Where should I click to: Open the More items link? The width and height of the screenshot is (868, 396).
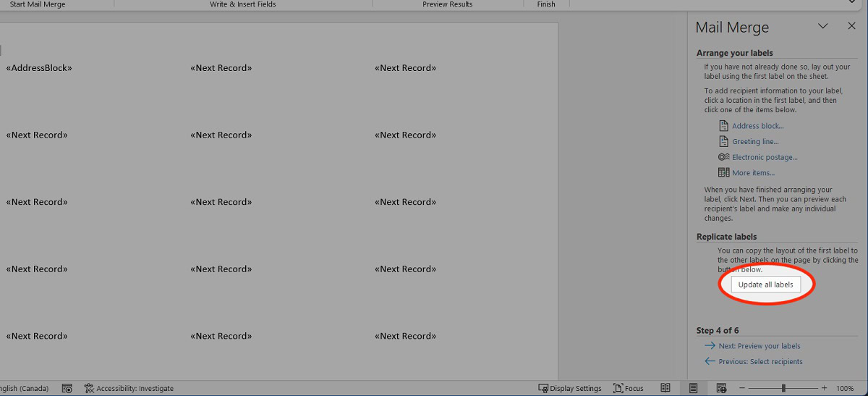pos(753,173)
